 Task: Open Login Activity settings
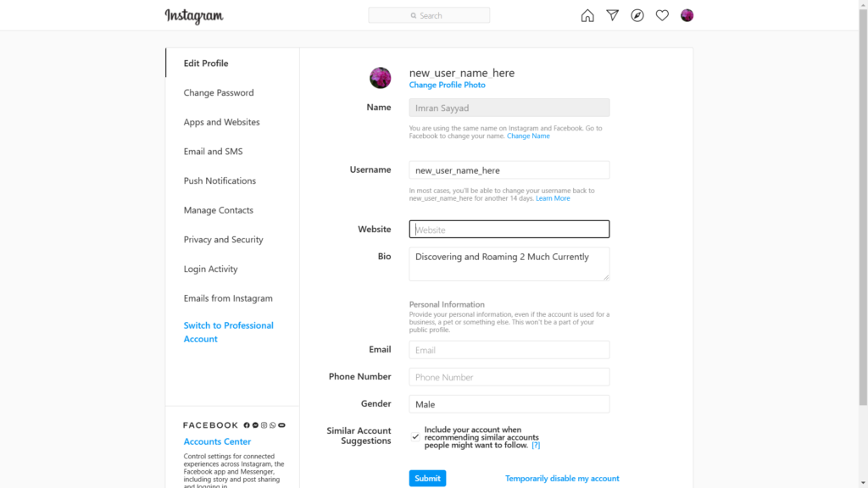pyautogui.click(x=210, y=269)
